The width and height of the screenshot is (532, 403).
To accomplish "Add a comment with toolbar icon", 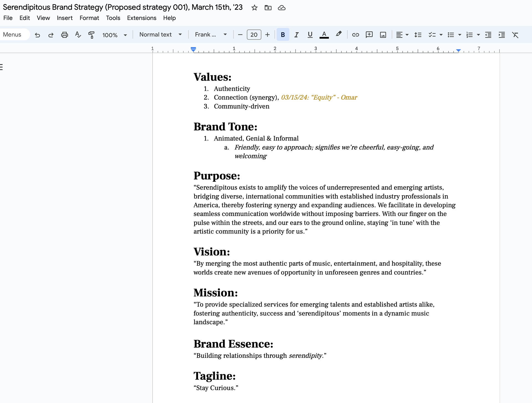I will 369,35.
